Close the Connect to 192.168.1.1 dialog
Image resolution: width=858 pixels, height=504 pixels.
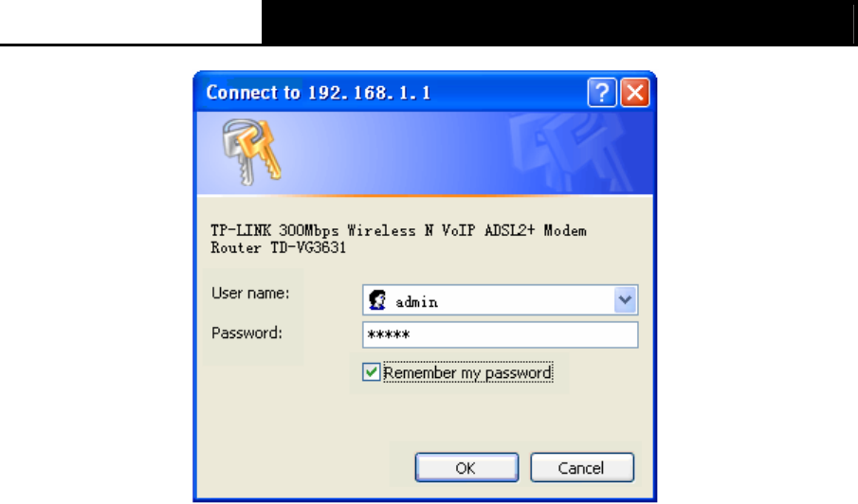(635, 93)
